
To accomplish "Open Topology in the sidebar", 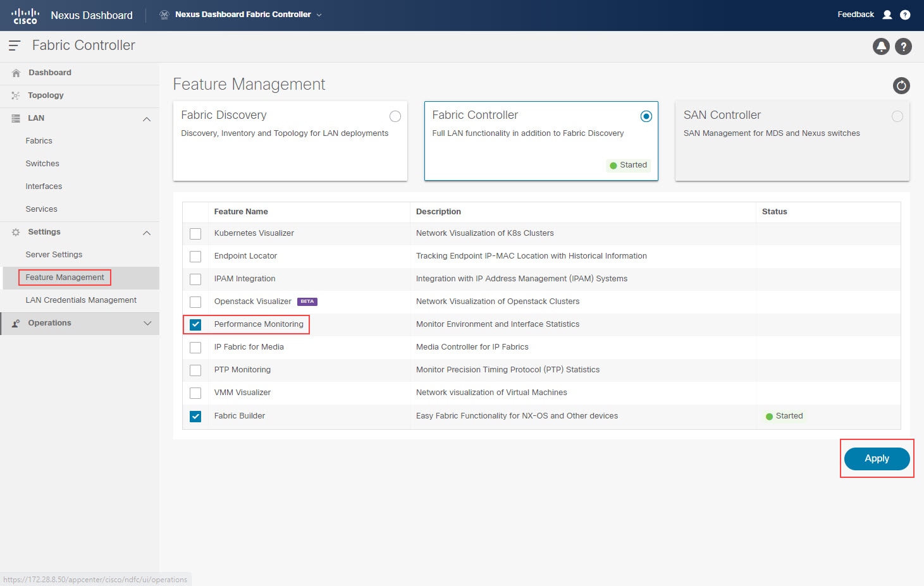I will click(x=46, y=95).
